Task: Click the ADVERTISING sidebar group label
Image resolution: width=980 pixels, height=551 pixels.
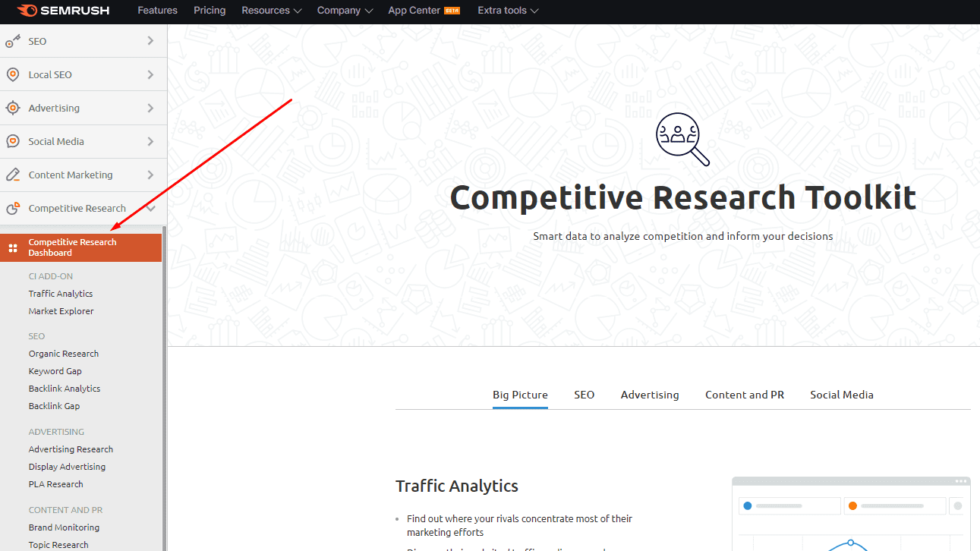Action: click(x=56, y=432)
